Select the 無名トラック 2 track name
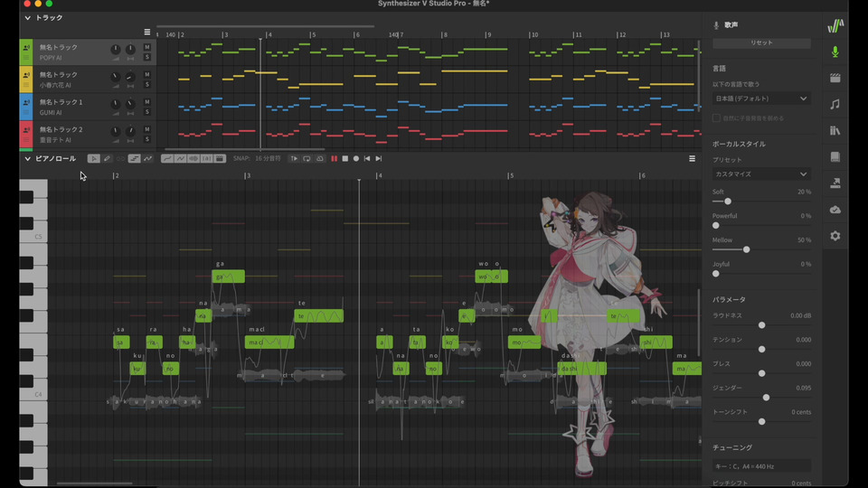Viewport: 868px width, 488px height. click(x=61, y=129)
